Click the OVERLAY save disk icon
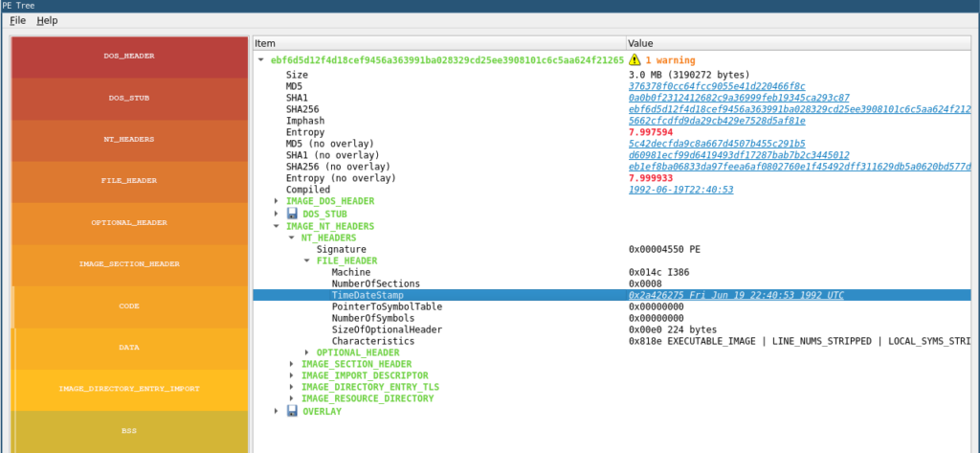 pyautogui.click(x=292, y=411)
